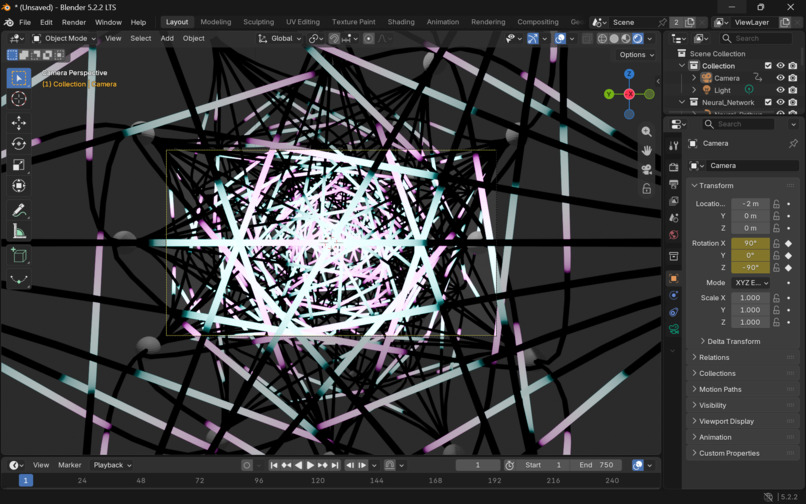
Task: Switch to the Shading workspace tab
Action: (x=401, y=22)
